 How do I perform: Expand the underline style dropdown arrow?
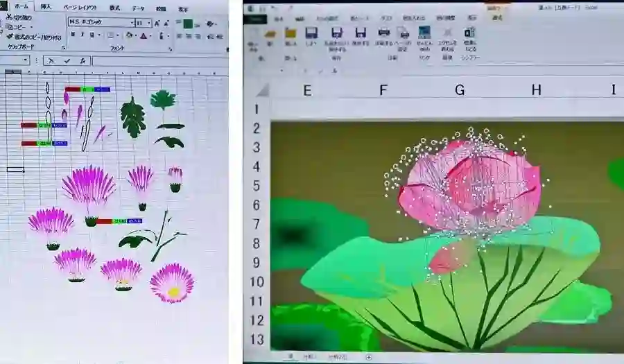[x=98, y=35]
